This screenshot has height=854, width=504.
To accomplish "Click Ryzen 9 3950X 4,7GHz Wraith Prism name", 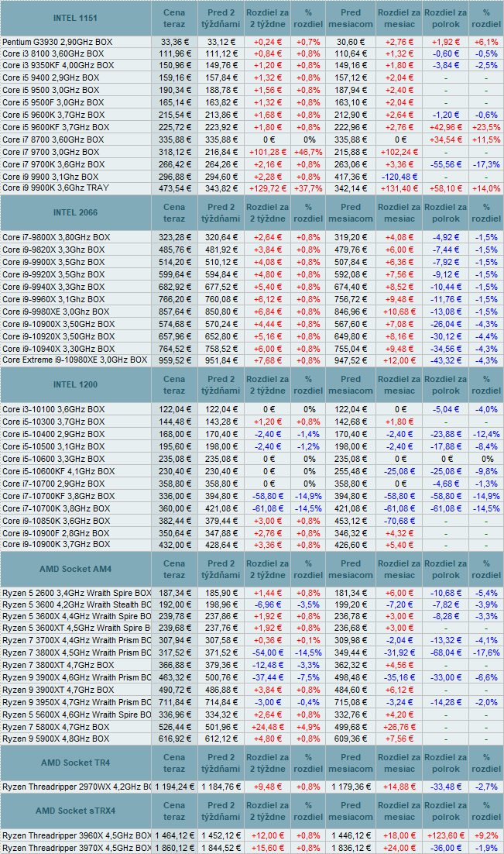I will (76, 702).
